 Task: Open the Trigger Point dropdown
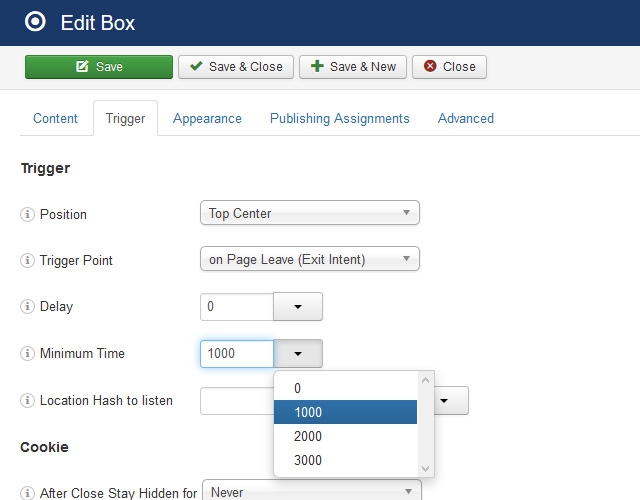click(310, 259)
